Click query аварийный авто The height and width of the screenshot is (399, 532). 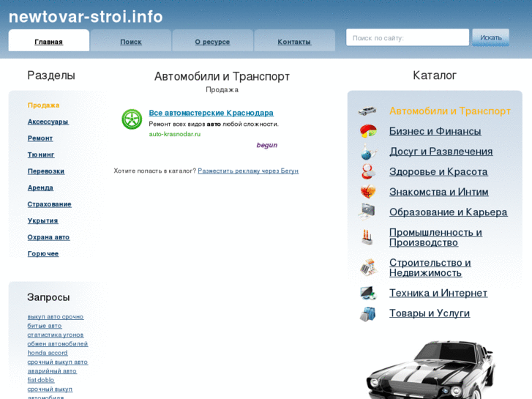click(x=52, y=371)
